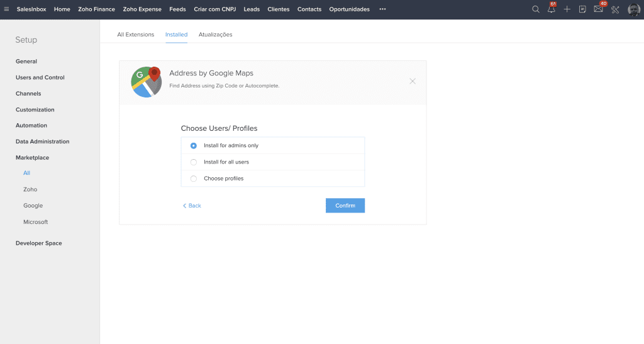The image size is (644, 344).
Task: Switch to Atualizações tab
Action: click(x=215, y=35)
